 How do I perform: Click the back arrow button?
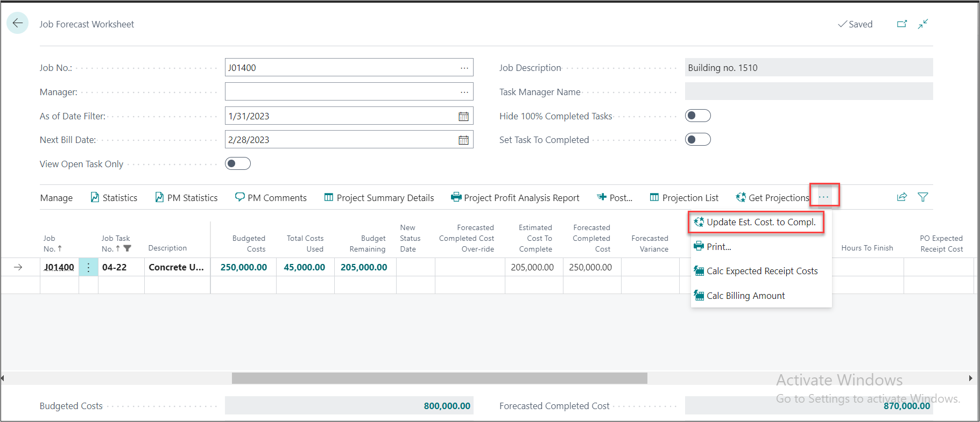pos(18,23)
